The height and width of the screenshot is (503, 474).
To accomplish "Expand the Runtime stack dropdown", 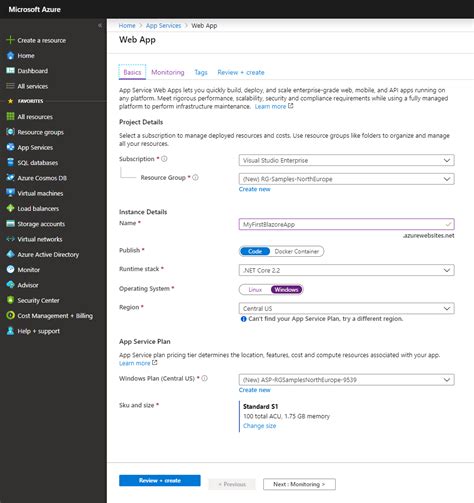I will [x=346, y=270].
